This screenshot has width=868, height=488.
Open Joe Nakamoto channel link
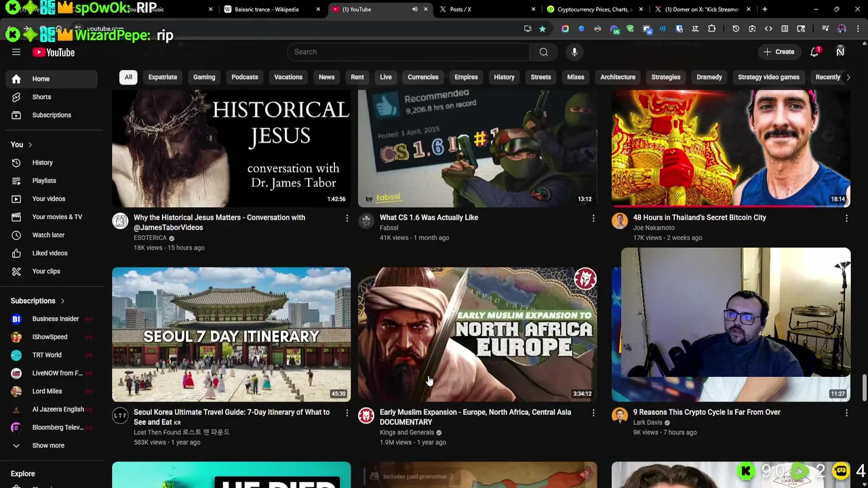point(654,228)
